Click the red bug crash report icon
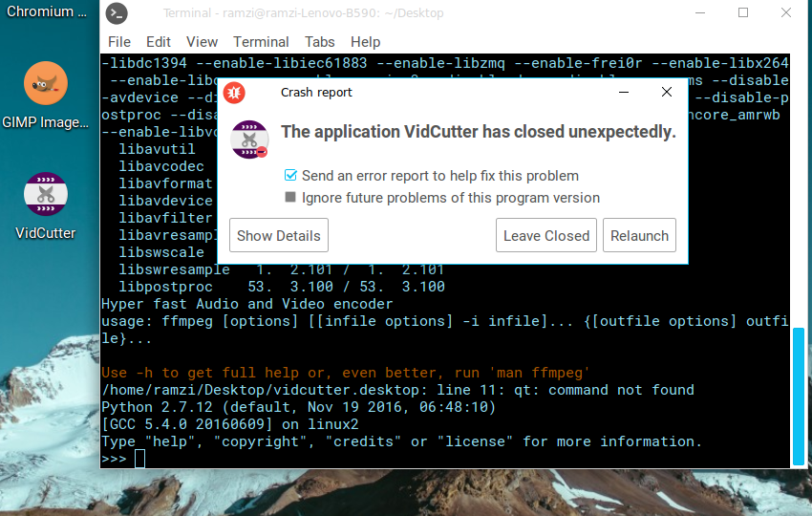Image resolution: width=812 pixels, height=516 pixels. (234, 93)
